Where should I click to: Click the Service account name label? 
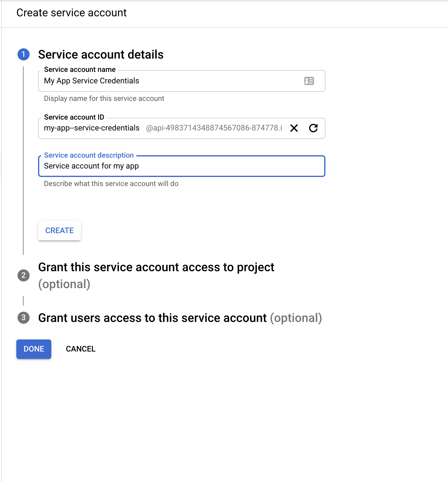click(80, 69)
